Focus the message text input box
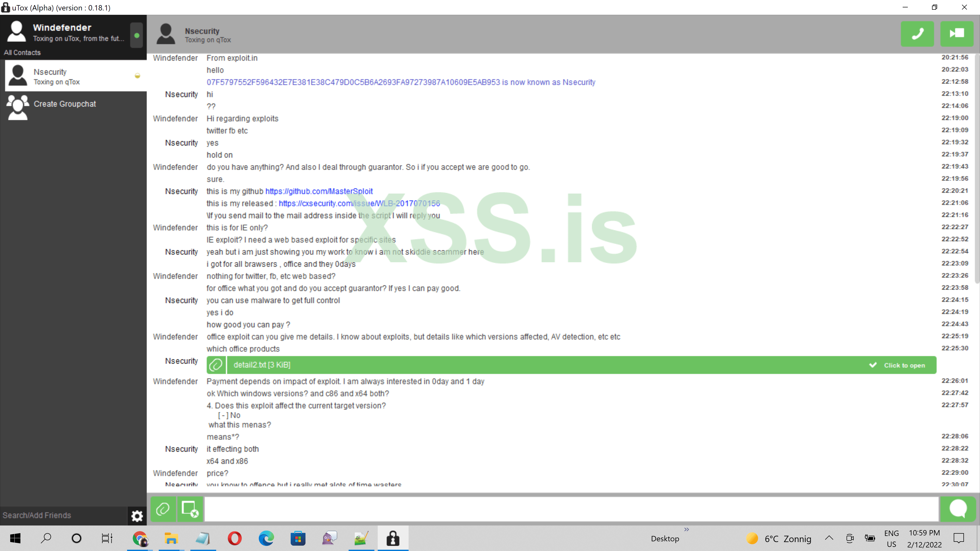Viewport: 980px width, 551px height. pos(571,509)
